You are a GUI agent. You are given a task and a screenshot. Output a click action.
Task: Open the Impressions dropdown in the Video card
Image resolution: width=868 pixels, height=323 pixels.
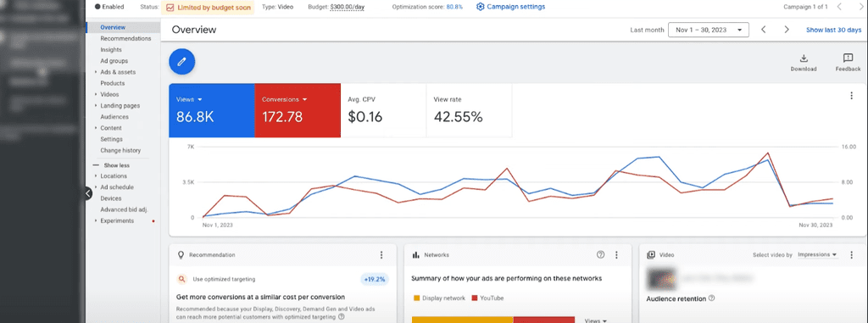pyautogui.click(x=818, y=255)
